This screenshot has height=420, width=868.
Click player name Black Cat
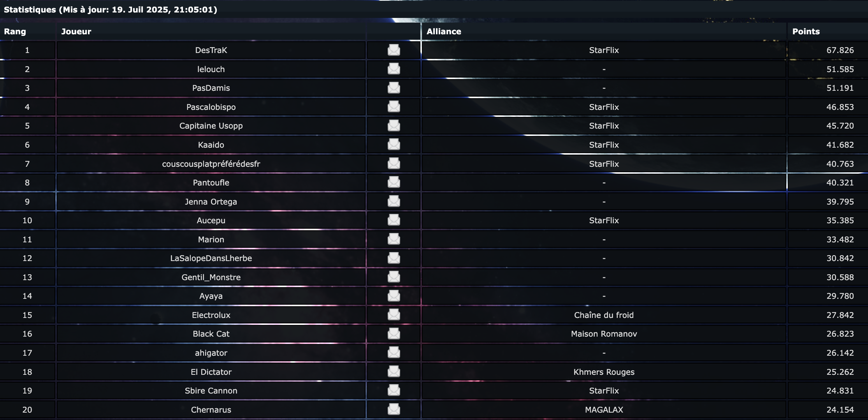(x=211, y=334)
